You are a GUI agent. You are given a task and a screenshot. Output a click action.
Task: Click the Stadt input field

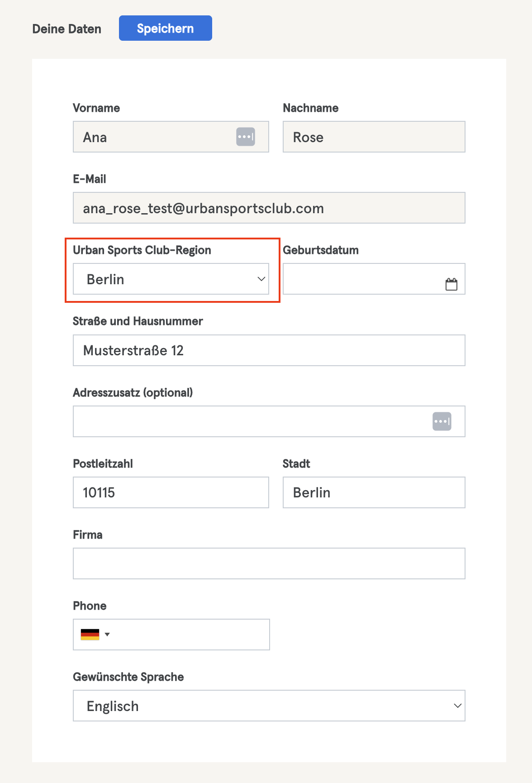pos(374,492)
